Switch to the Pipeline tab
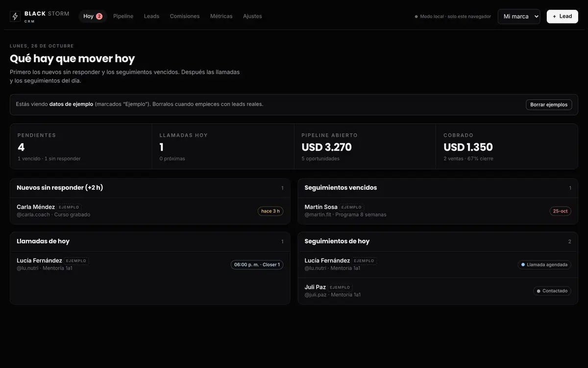588x368 pixels. [123, 16]
